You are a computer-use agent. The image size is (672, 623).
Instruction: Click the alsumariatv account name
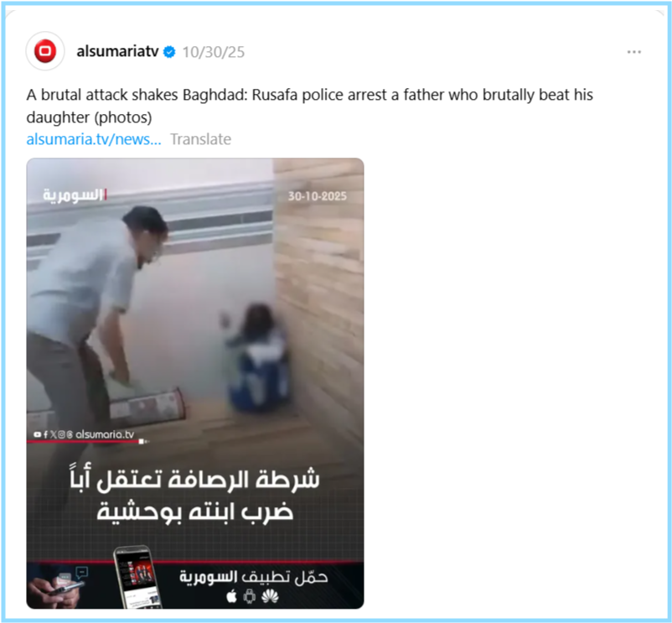117,51
